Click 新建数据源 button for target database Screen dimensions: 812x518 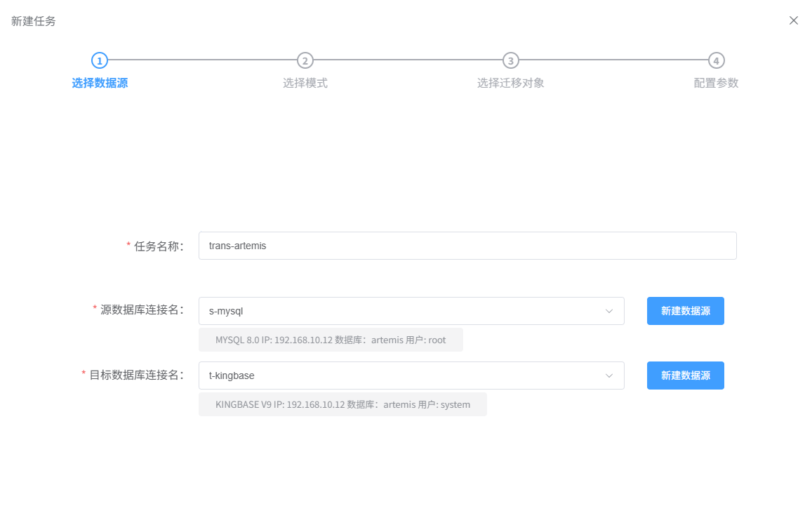pyautogui.click(x=685, y=376)
